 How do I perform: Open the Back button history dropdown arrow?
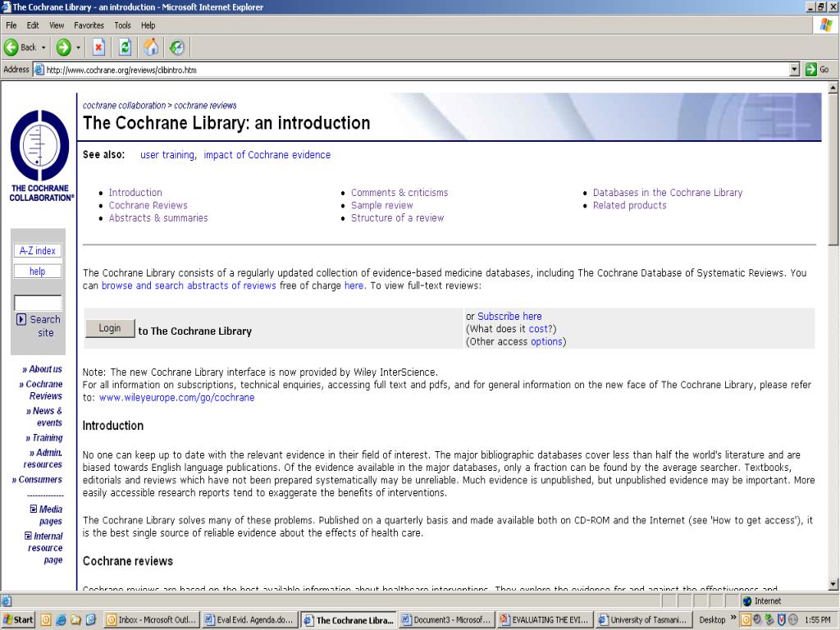point(43,48)
